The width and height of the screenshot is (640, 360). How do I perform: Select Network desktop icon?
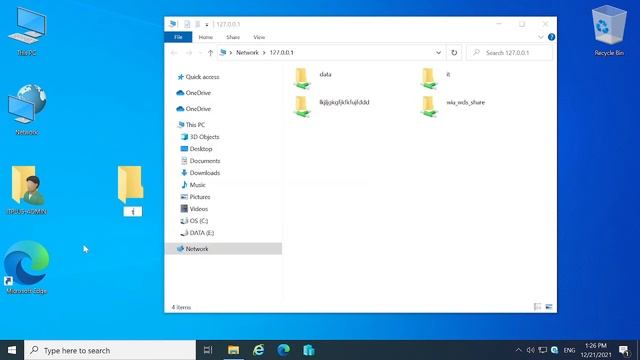click(x=27, y=109)
